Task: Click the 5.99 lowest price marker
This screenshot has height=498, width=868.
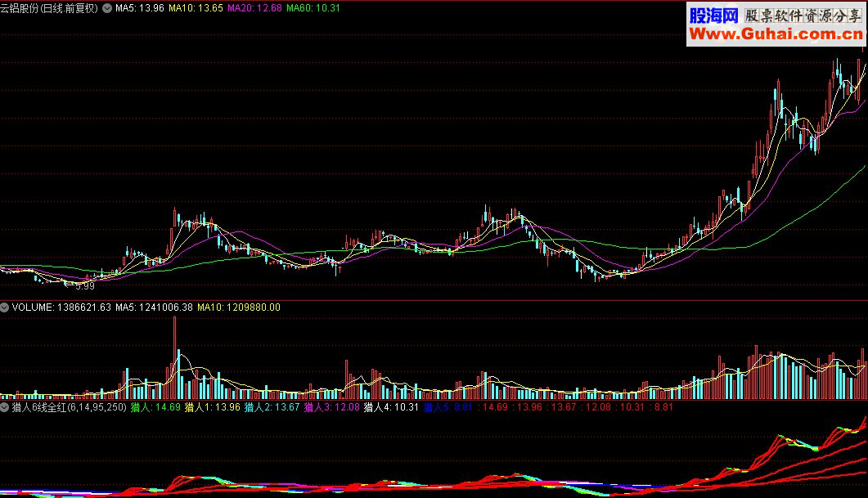Action: click(x=85, y=287)
